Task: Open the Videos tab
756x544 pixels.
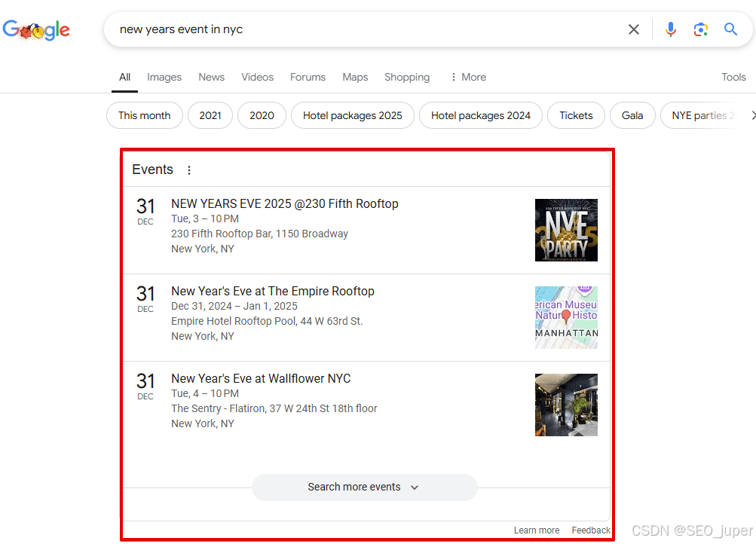Action: (x=258, y=77)
